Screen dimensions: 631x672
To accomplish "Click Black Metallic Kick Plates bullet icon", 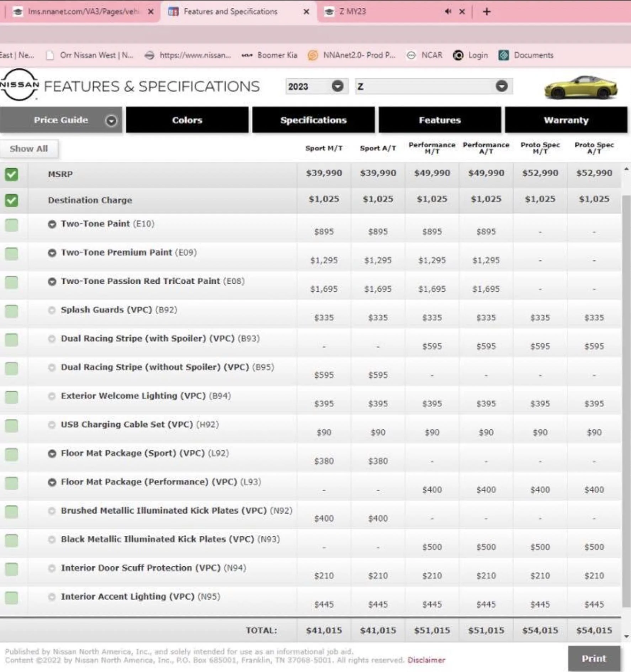I will [52, 540].
